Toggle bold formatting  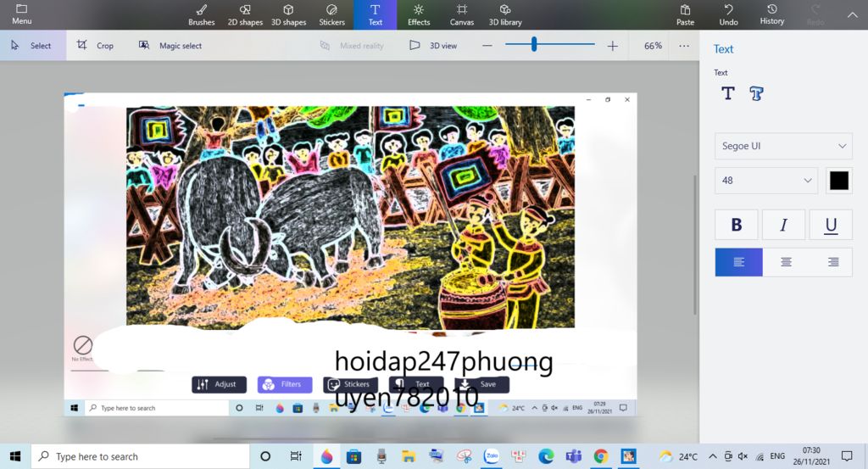pos(737,224)
